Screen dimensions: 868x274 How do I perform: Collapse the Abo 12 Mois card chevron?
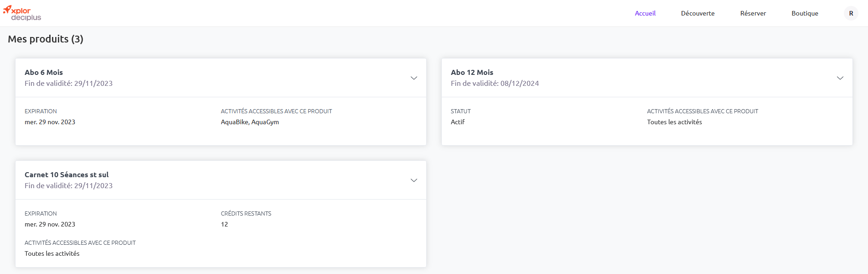(840, 78)
